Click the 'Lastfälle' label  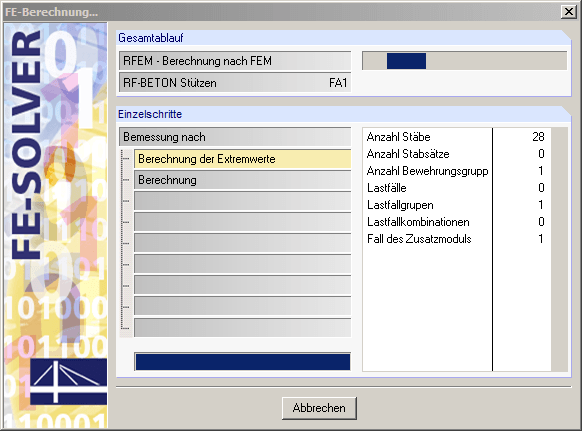(386, 188)
